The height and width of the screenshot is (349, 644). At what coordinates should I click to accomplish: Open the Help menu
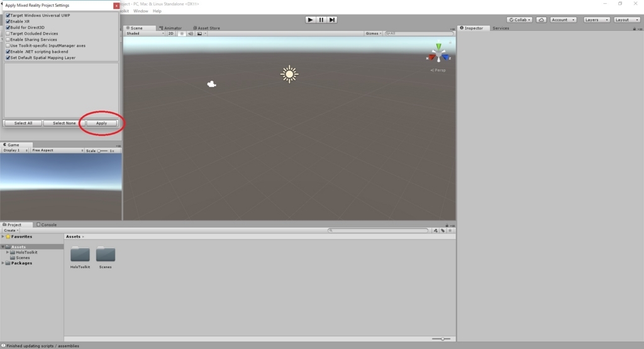point(157,11)
